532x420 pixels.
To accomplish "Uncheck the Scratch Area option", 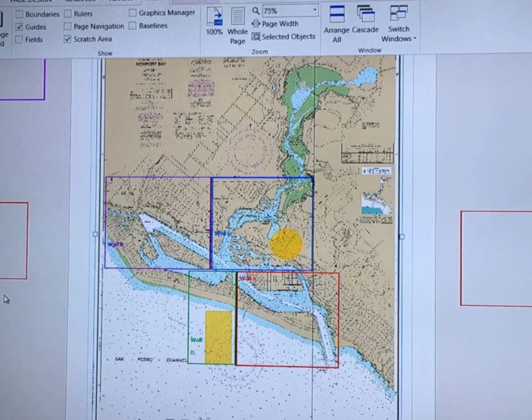I will (x=67, y=39).
